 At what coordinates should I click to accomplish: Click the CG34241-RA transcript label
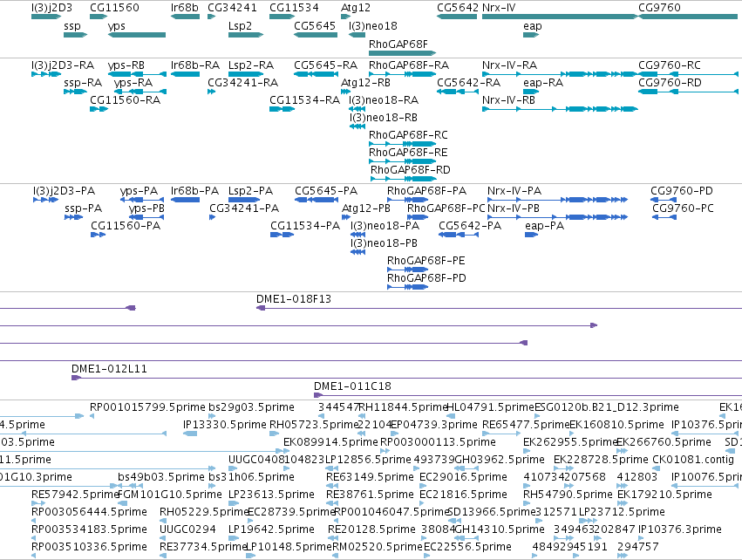click(x=242, y=83)
